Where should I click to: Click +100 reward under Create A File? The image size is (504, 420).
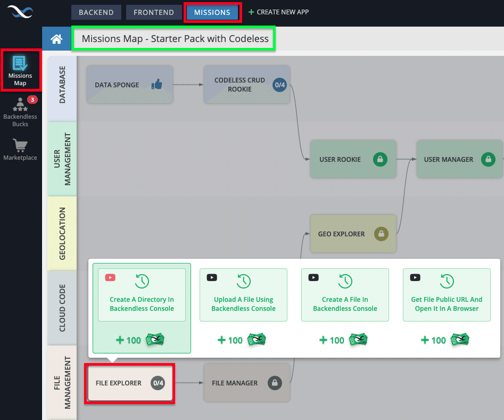(x=332, y=340)
